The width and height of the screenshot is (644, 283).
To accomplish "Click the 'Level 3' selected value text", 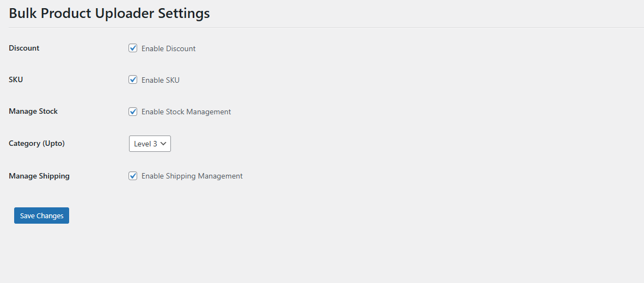I will (x=145, y=144).
